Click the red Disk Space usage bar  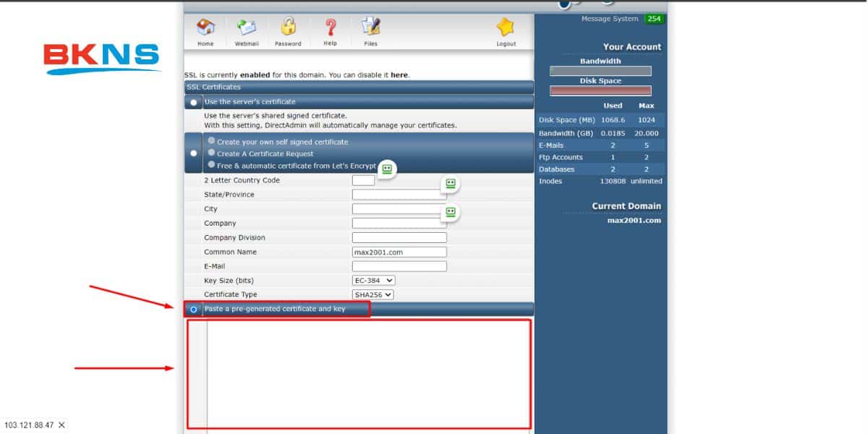[600, 90]
